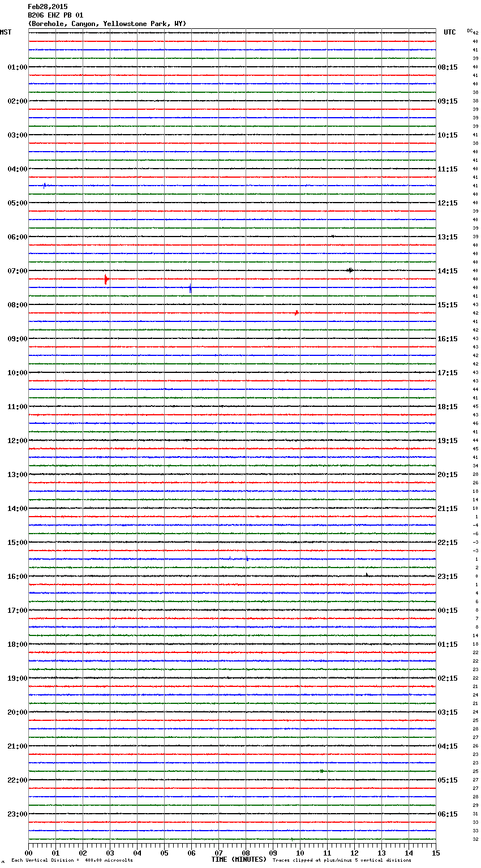Viewport: 481px width, 868px height.
Task: Click the Borehole, Canyon, Yellowstone Park location text
Action: coord(107,24)
